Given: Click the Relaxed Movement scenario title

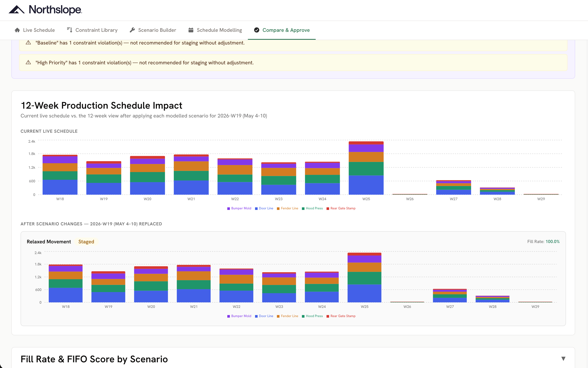Looking at the screenshot, I should pos(49,242).
